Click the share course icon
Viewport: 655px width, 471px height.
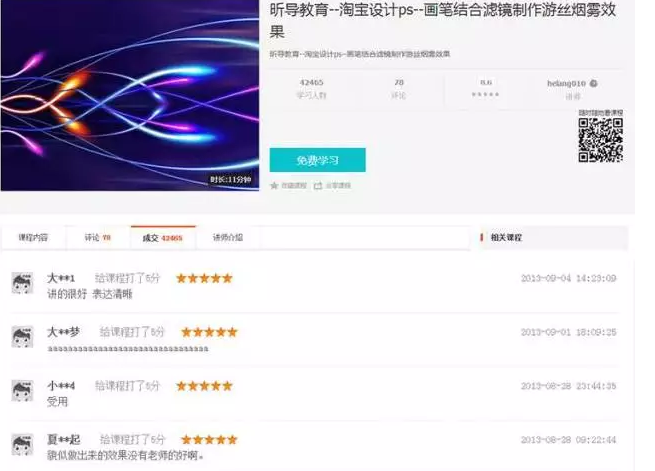click(x=319, y=185)
